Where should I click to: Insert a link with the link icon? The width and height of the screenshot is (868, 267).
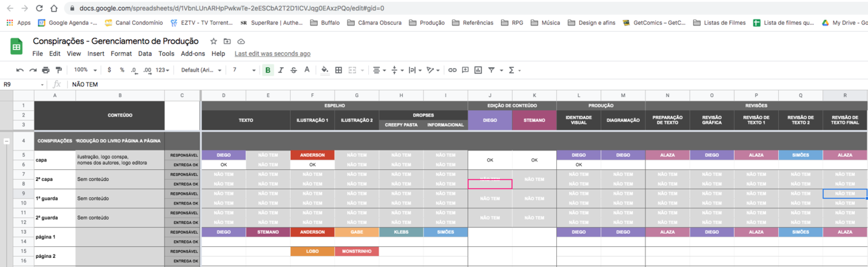pos(452,70)
